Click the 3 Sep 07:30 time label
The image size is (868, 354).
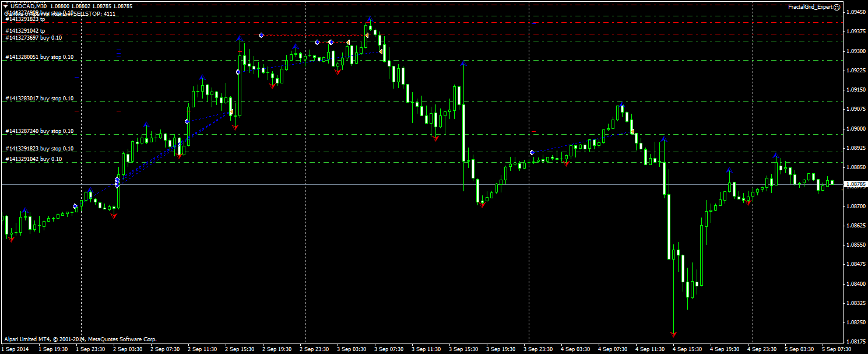pos(390,349)
